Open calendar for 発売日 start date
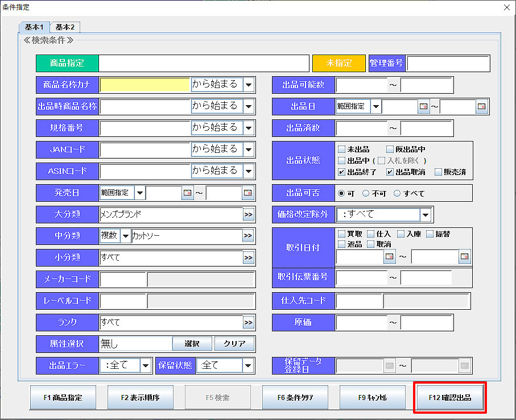 [x=187, y=193]
